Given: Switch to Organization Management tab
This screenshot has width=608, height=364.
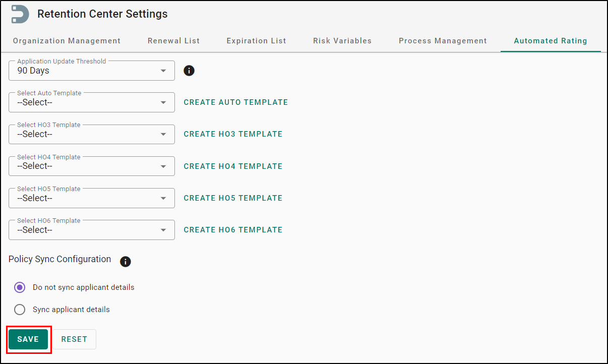Looking at the screenshot, I should tap(67, 41).
